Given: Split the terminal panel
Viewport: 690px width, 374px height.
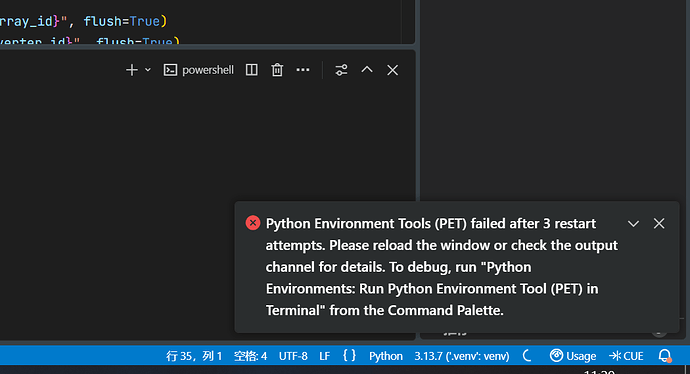Looking at the screenshot, I should 252,70.
